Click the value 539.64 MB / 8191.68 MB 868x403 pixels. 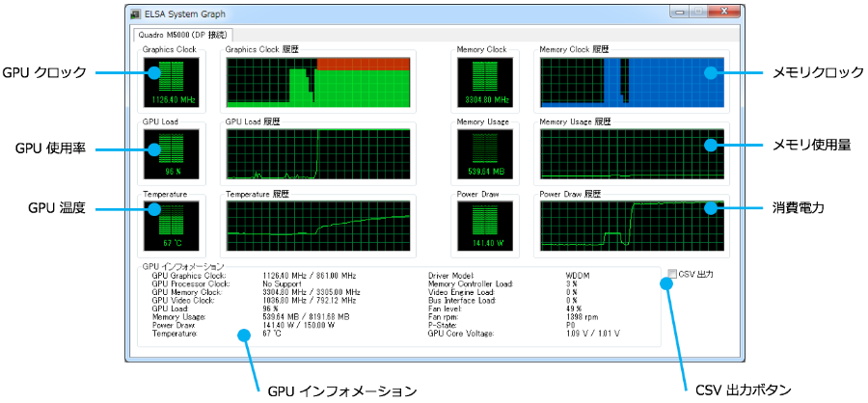[306, 316]
